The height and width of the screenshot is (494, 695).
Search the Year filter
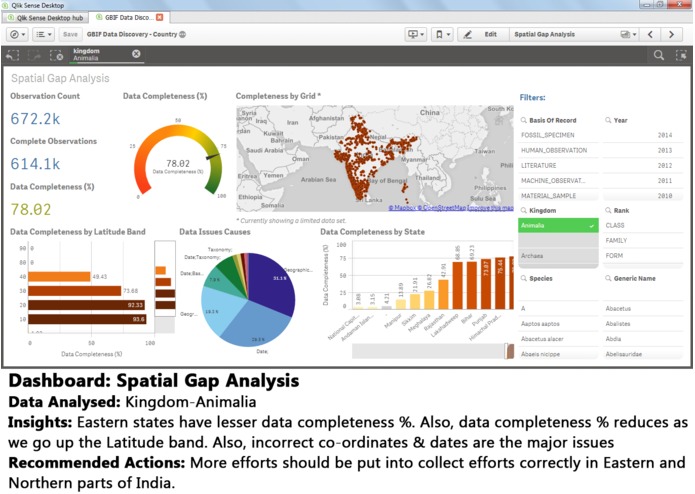tap(608, 120)
